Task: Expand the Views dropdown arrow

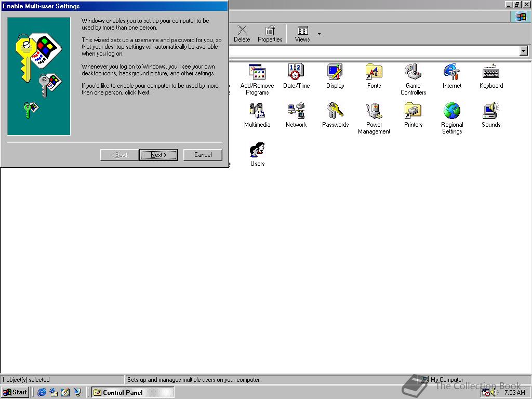Action: pyautogui.click(x=319, y=34)
